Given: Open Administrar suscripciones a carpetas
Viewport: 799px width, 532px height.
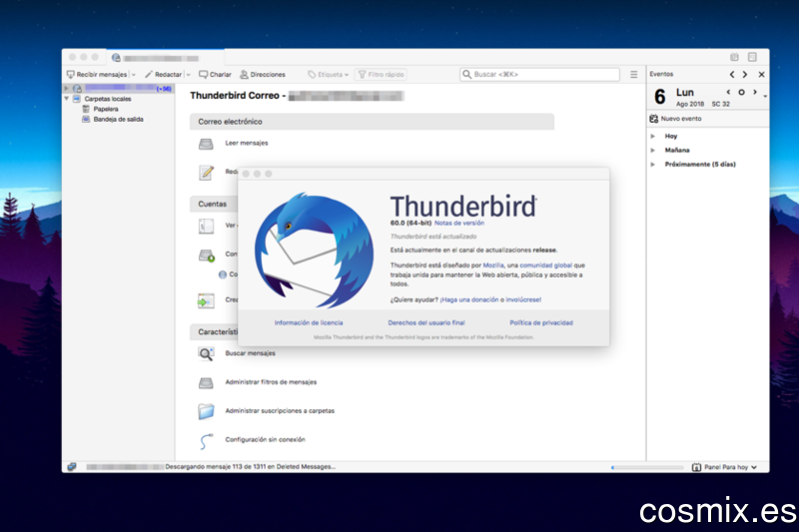Looking at the screenshot, I should click(x=280, y=410).
